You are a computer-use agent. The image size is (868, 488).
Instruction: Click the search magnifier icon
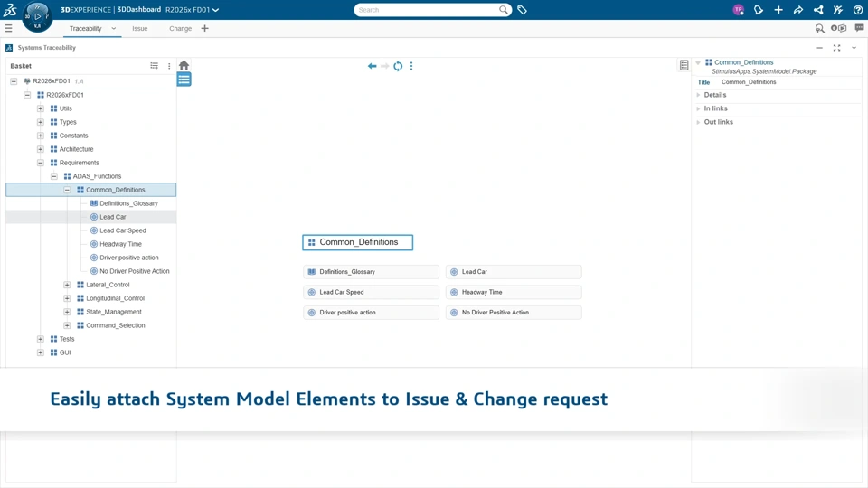click(x=504, y=10)
